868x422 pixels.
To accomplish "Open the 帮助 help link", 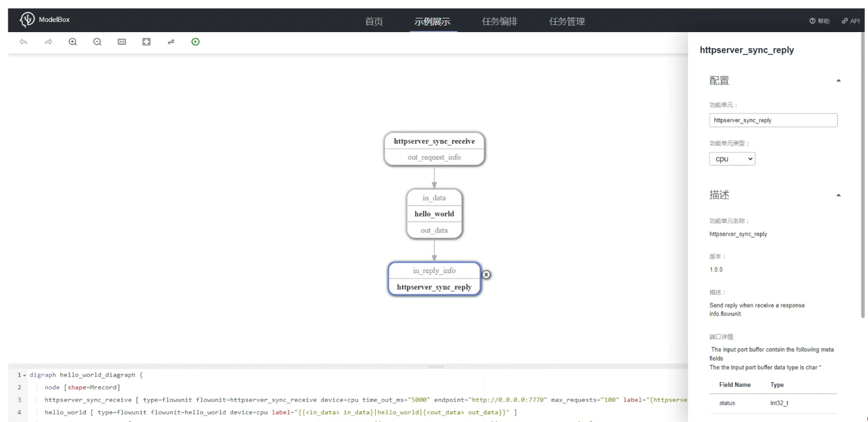I will pos(819,21).
